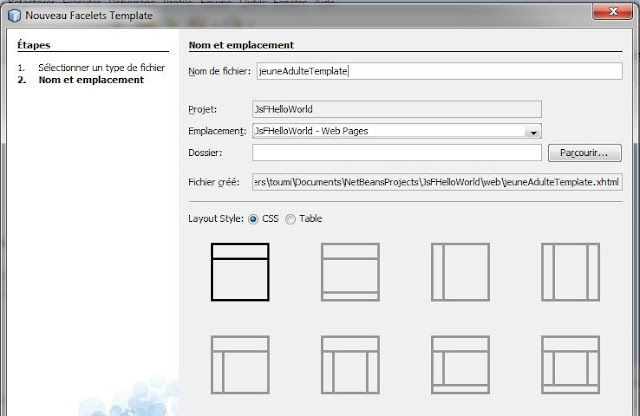Click the Facelets Template dialog title icon
Image resolution: width=640 pixels, height=416 pixels.
[x=14, y=16]
